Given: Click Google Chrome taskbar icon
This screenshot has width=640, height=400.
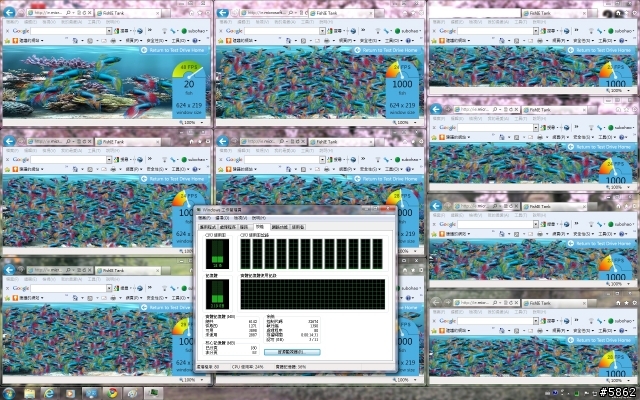Looking at the screenshot, I should (x=112, y=393).
